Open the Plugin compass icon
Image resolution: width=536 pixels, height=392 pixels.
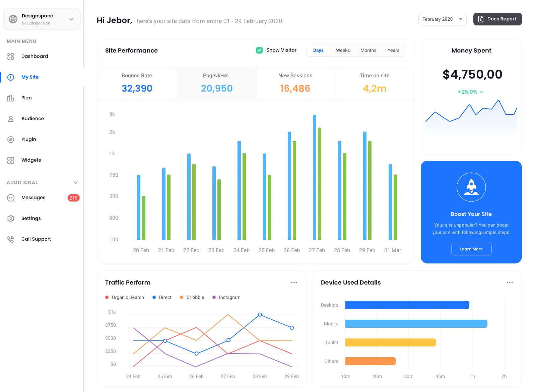11,140
